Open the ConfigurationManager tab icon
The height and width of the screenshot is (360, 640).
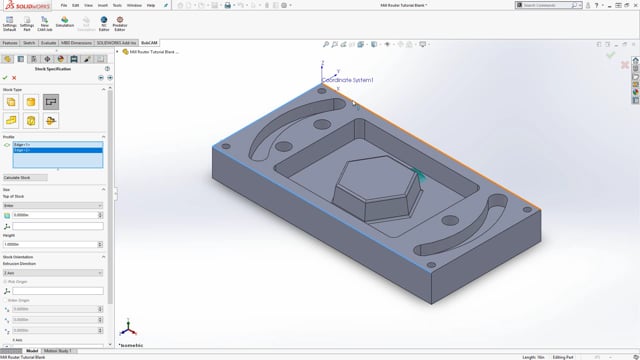[34, 59]
